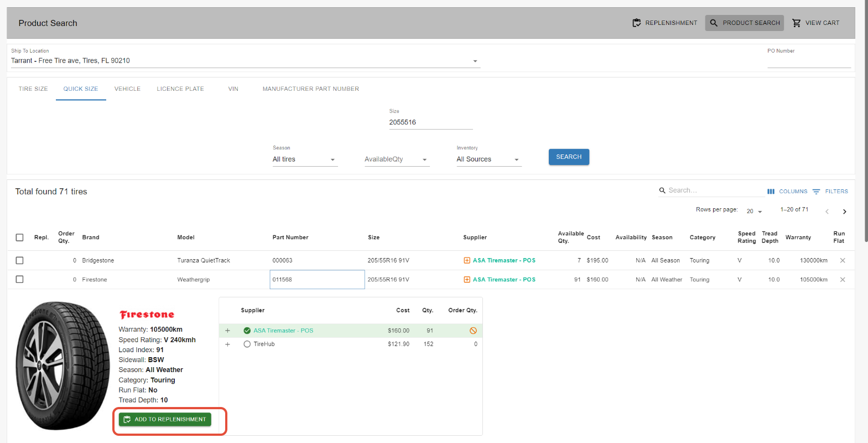This screenshot has width=868, height=443.
Task: Select Manufacturer Part Number tab
Action: 311,89
